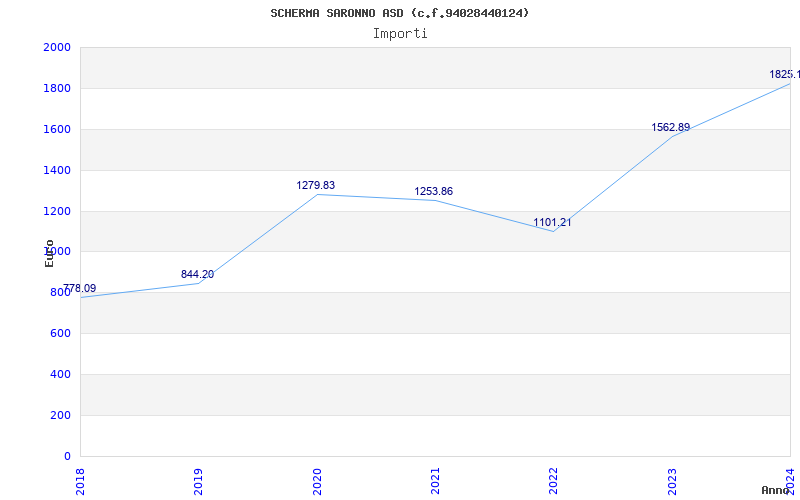This screenshot has height=500, width=800.
Task: Select the 844.20 data label
Action: [197, 274]
